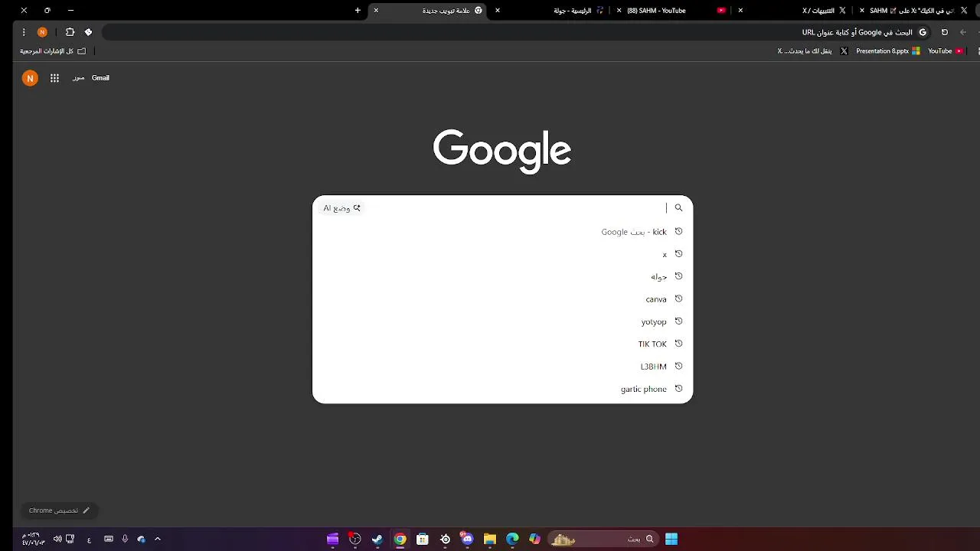The height and width of the screenshot is (551, 980).
Task: Open network settings icon in system tray
Action: 70,540
